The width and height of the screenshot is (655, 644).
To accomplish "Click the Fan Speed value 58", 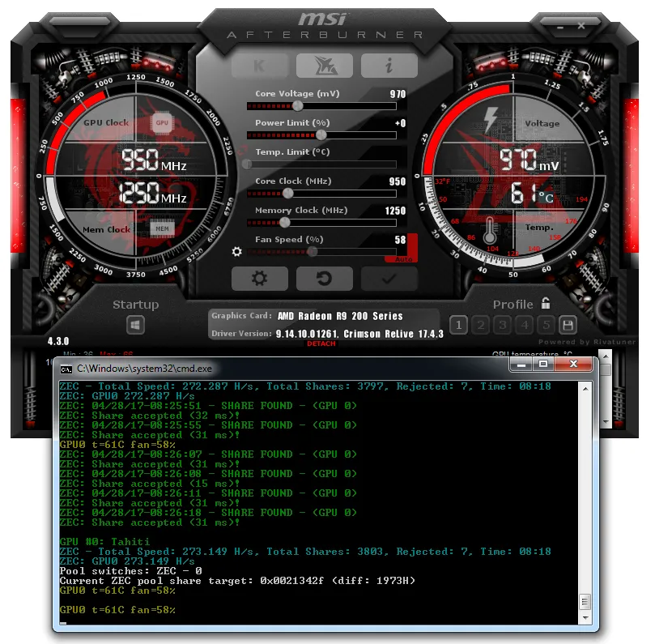I will (400, 240).
